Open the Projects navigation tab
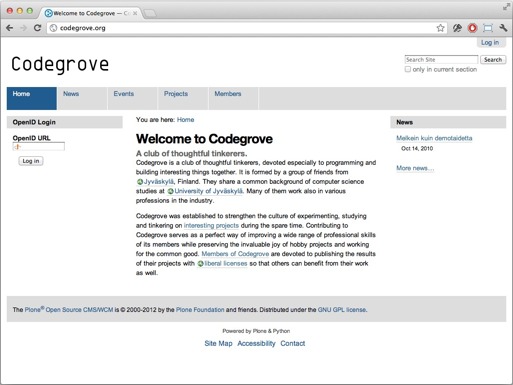This screenshot has height=385, width=513. click(183, 98)
